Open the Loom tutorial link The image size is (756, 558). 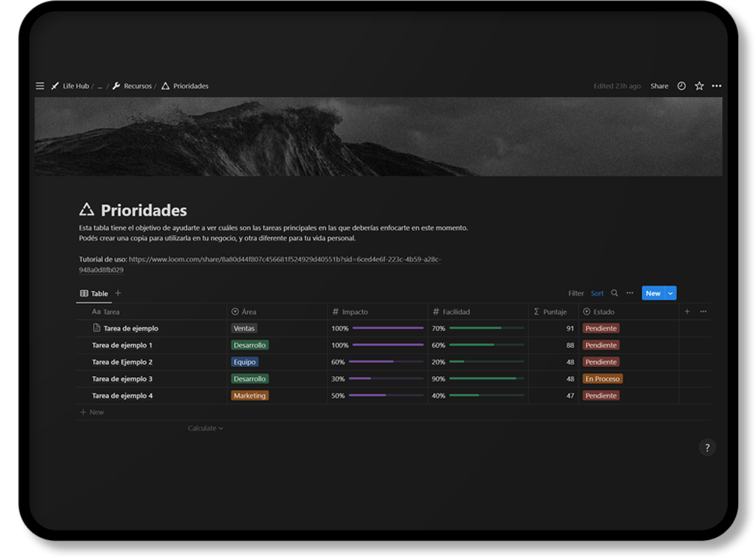285,260
